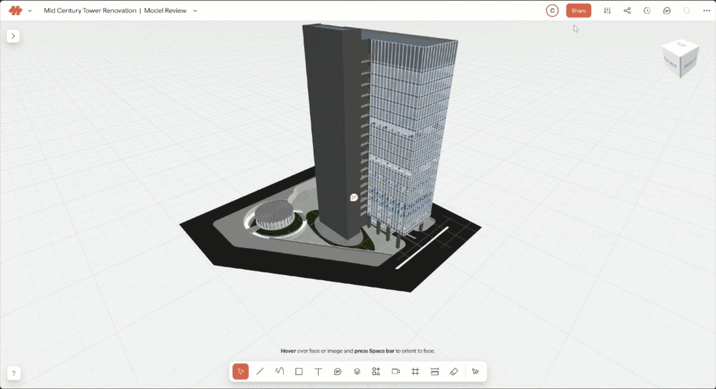Viewport: 716px width, 389px height.
Task: Select the hash grid tool
Action: tap(415, 372)
